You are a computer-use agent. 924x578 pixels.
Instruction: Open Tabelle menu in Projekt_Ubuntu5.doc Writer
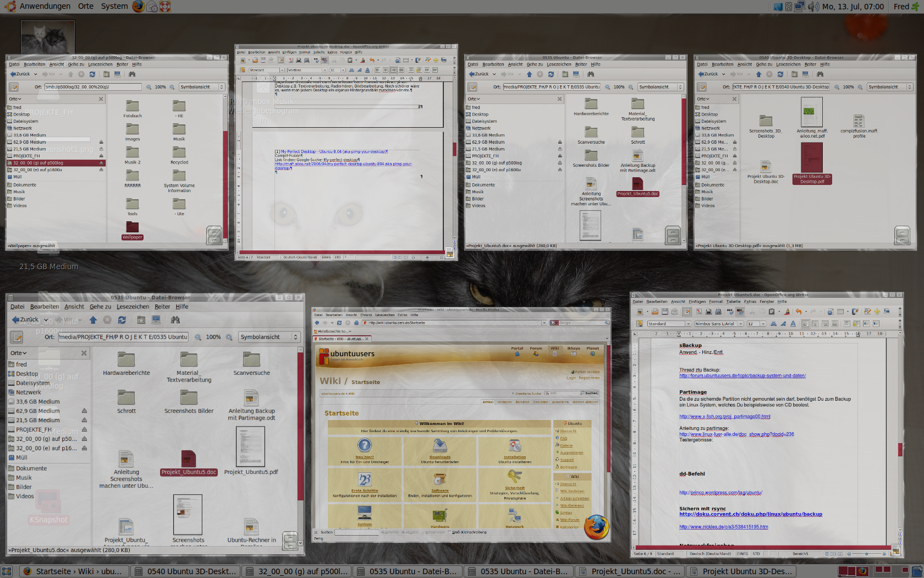733,302
